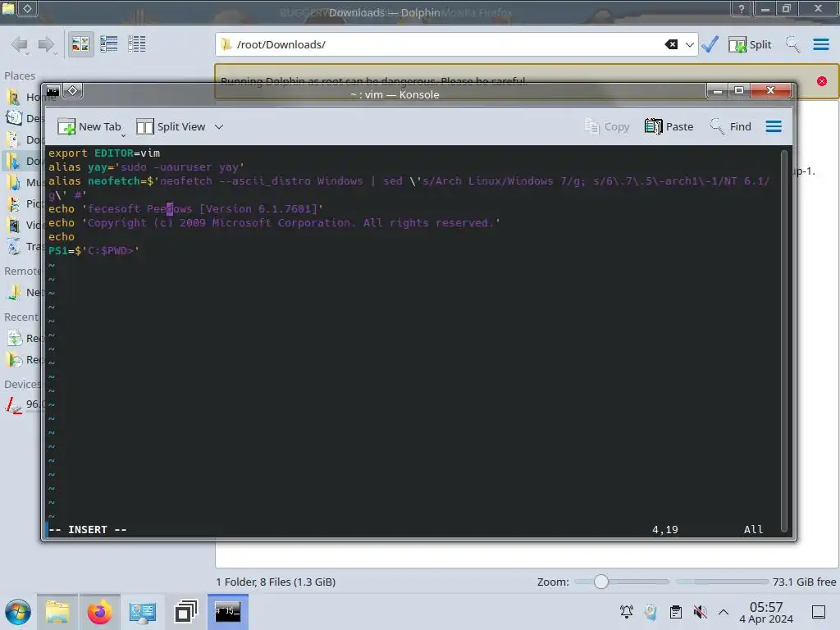
Task: Open the Dolphin search tool
Action: 792,44
